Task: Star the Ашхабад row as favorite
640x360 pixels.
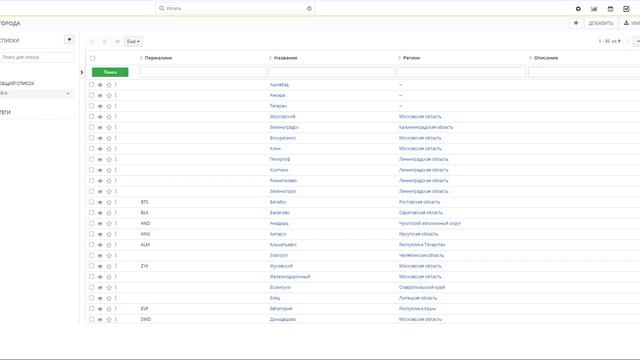Action: (x=109, y=85)
